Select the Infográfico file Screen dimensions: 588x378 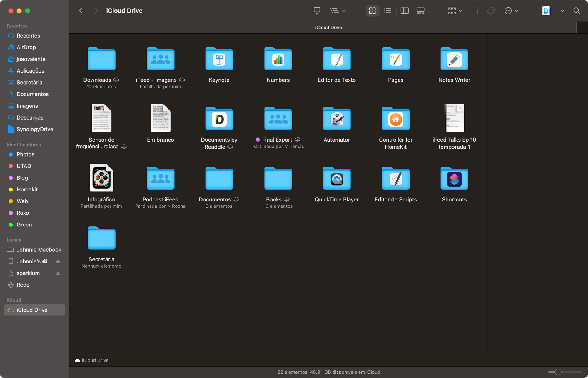101,178
